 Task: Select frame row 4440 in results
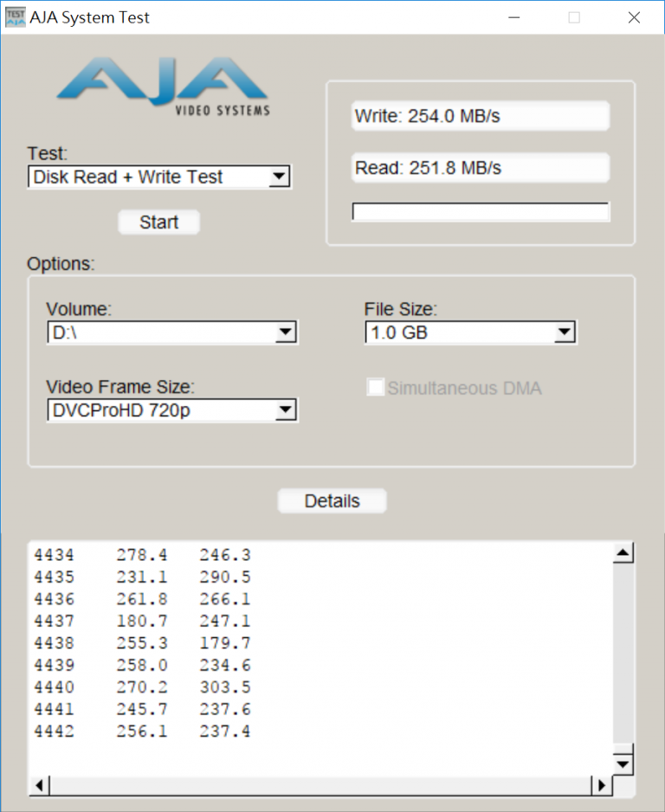click(x=142, y=687)
